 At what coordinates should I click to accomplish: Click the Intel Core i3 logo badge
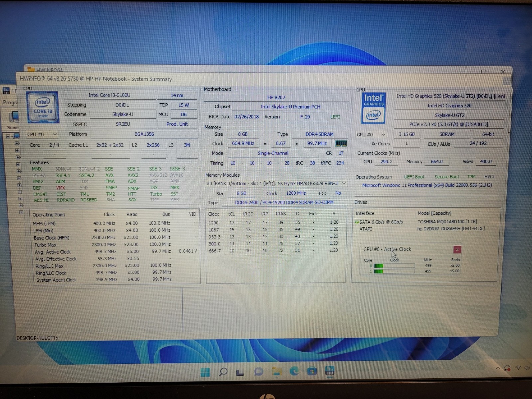coord(43,107)
